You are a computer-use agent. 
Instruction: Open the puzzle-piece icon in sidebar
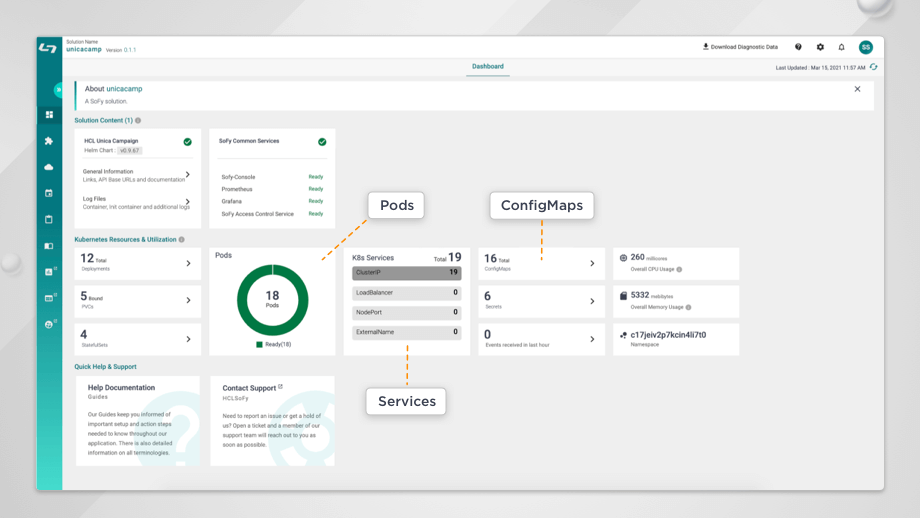pyautogui.click(x=49, y=141)
